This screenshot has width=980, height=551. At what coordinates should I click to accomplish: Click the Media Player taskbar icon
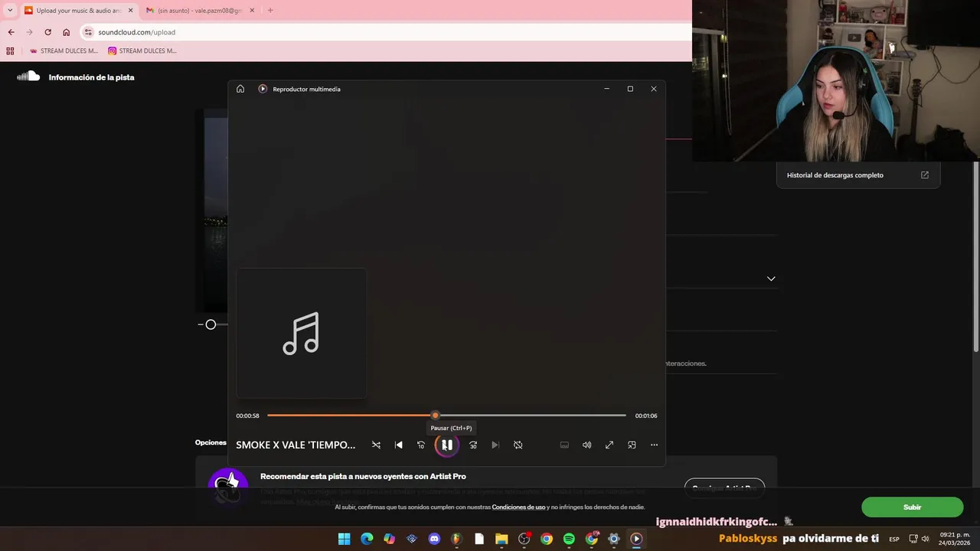pyautogui.click(x=636, y=539)
